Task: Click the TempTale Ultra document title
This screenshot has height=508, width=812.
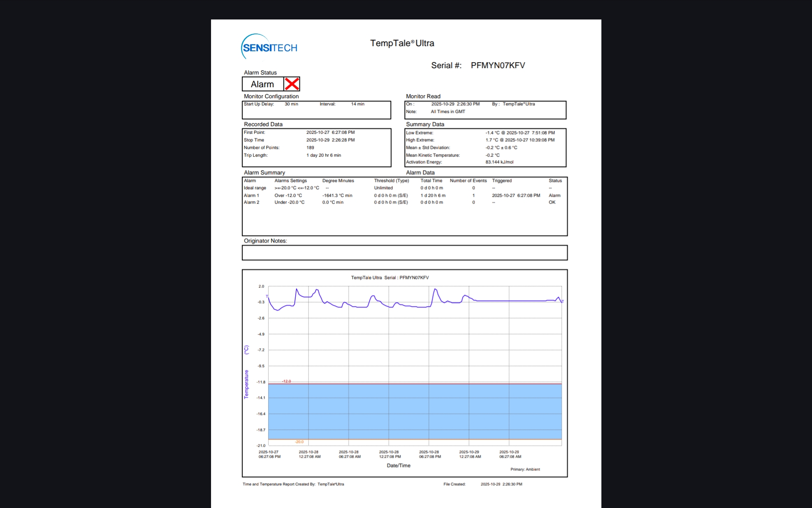Action: coord(402,43)
